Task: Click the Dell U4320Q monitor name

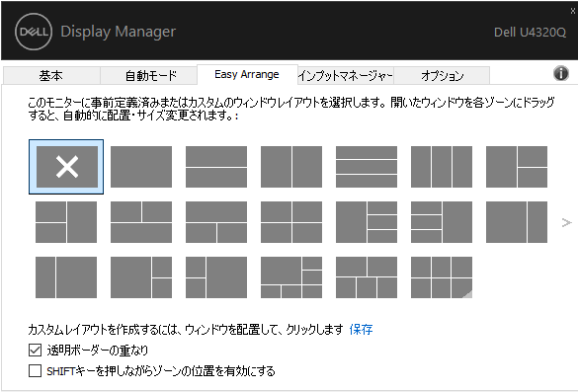Action: 530,32
